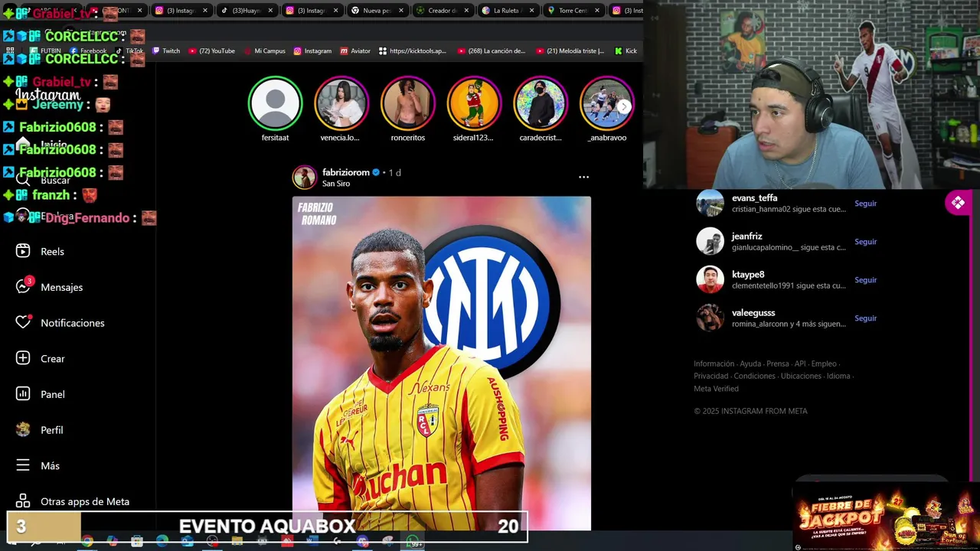Open the Aviator bookmark

click(355, 51)
